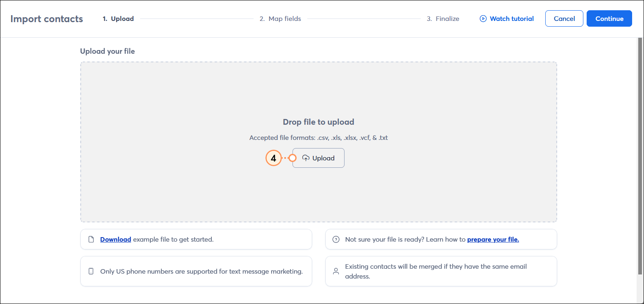Click the Upload button label
This screenshot has width=644, height=304.
(323, 158)
